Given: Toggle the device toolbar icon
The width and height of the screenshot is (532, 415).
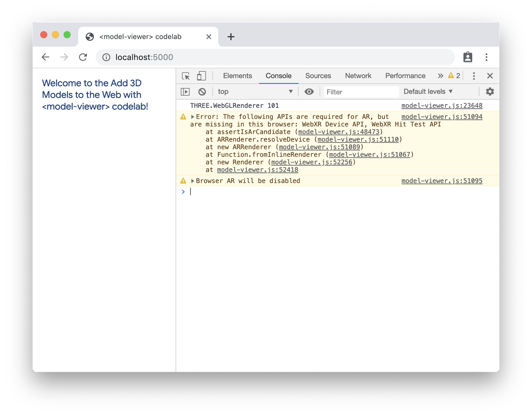Looking at the screenshot, I should (x=201, y=76).
